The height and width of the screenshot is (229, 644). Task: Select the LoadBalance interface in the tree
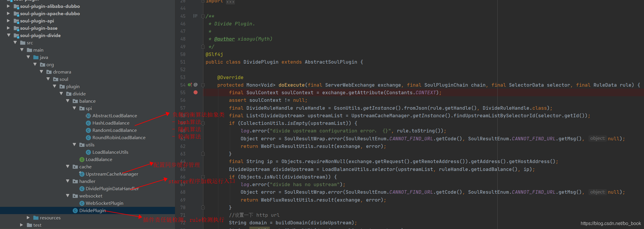coord(99,159)
